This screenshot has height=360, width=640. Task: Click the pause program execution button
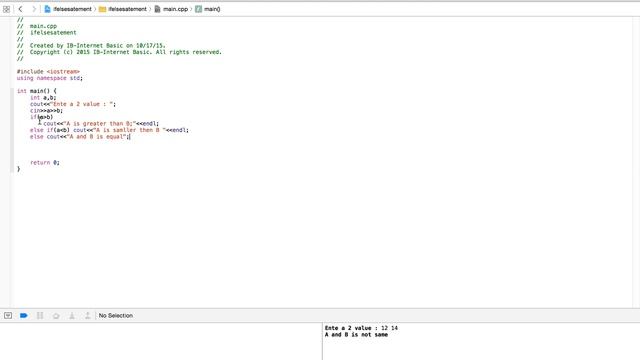(40, 316)
